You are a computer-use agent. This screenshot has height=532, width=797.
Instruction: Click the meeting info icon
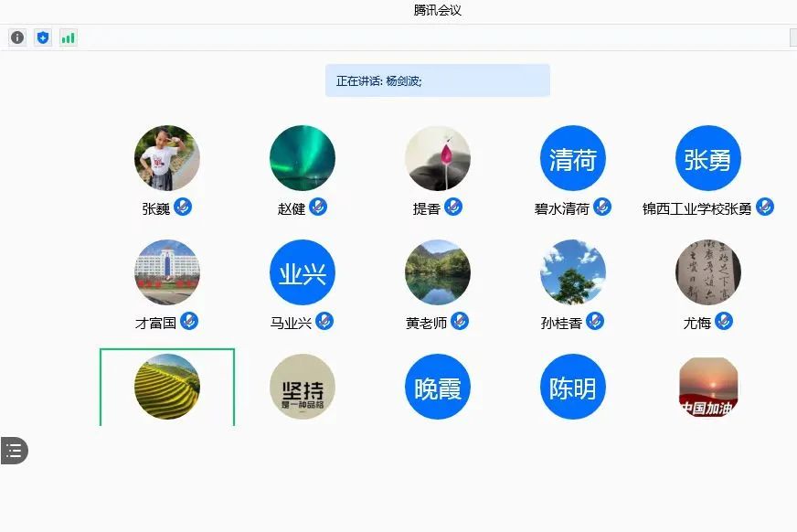click(17, 37)
